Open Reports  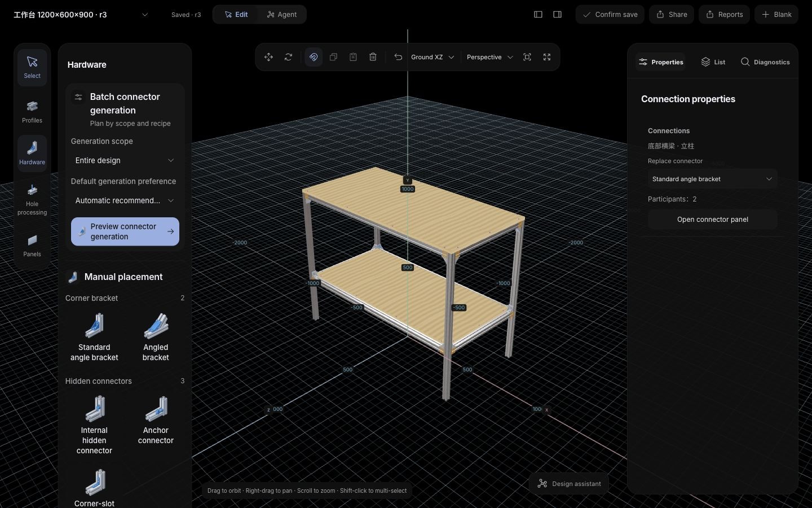tap(724, 15)
